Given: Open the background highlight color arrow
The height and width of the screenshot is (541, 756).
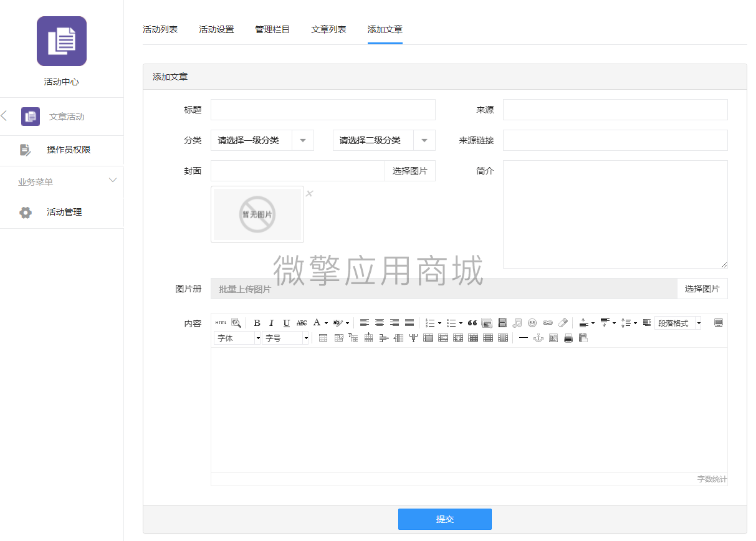Looking at the screenshot, I should (347, 323).
